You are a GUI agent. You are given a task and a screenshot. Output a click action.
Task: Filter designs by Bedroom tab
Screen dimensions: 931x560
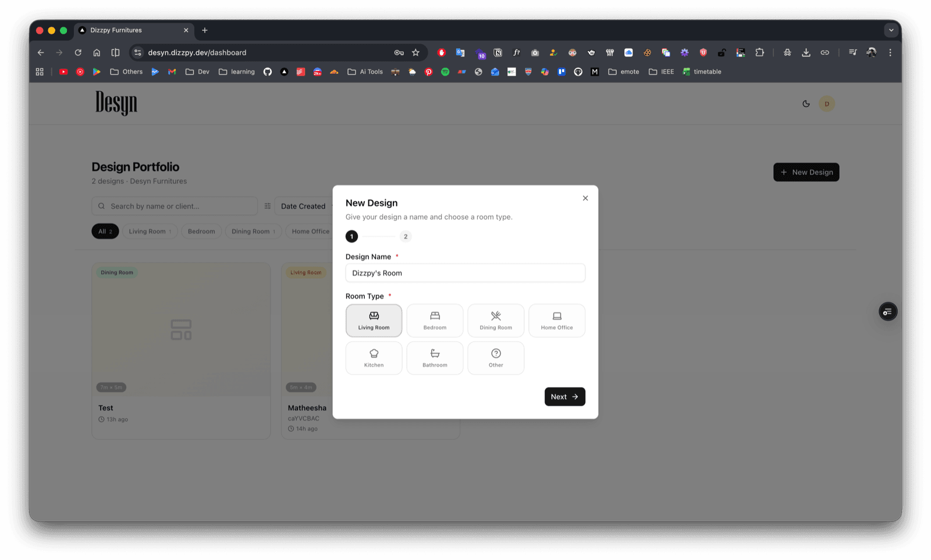click(201, 231)
